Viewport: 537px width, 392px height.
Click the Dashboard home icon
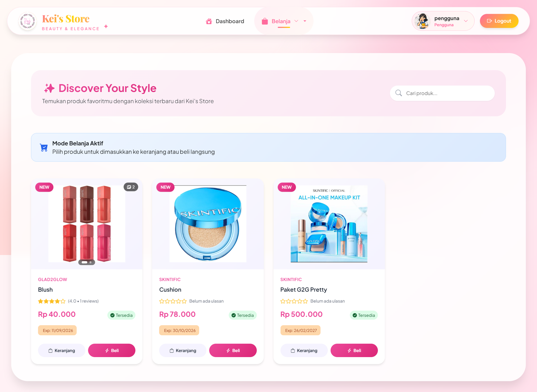coord(209,21)
